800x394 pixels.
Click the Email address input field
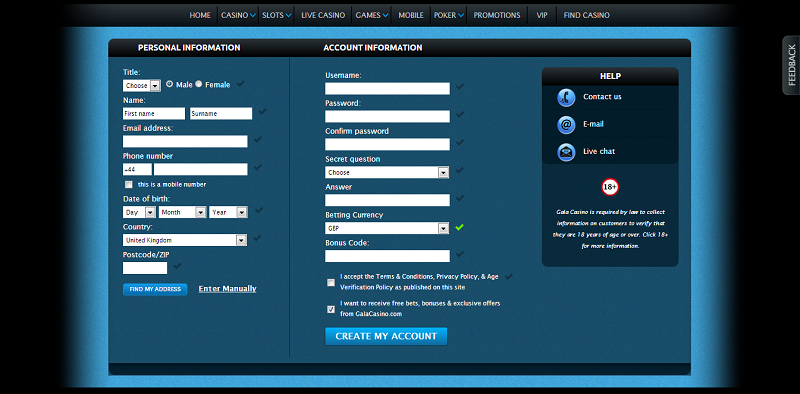(185, 141)
